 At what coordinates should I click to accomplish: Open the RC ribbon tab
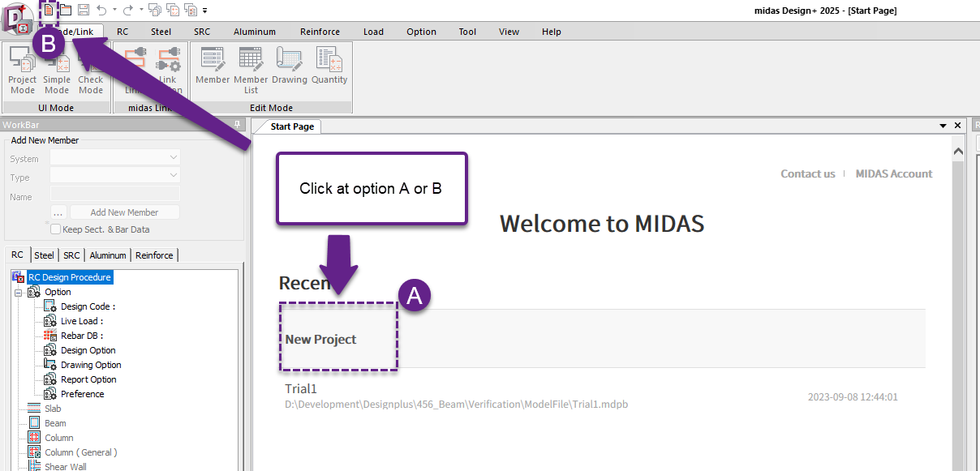(x=122, y=32)
